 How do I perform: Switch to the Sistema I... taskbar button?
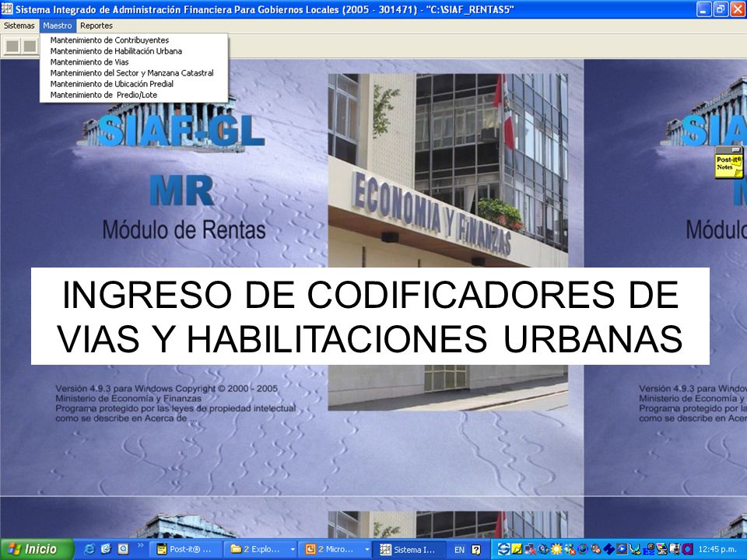[x=409, y=550]
